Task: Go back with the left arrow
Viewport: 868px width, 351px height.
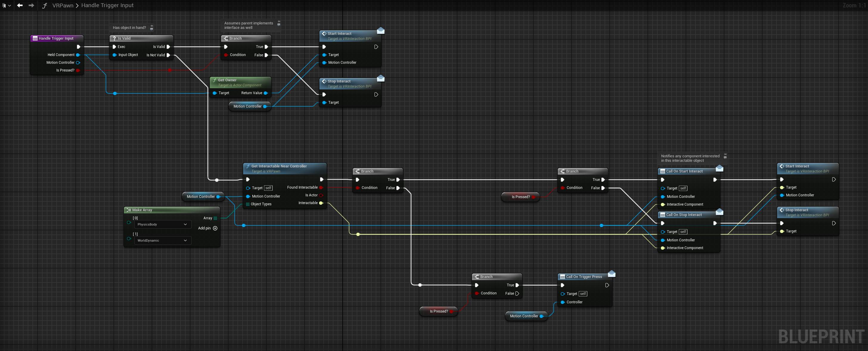Action: [x=20, y=5]
